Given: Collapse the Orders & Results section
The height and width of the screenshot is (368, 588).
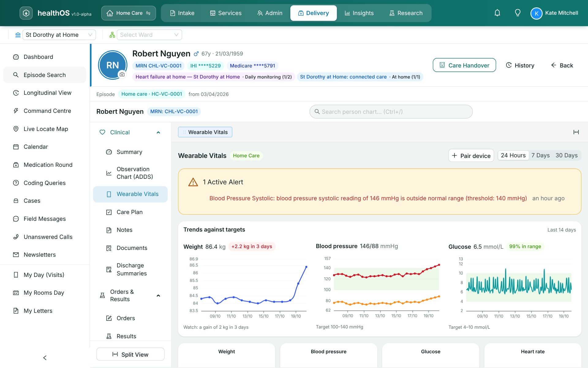Looking at the screenshot, I should tap(158, 296).
